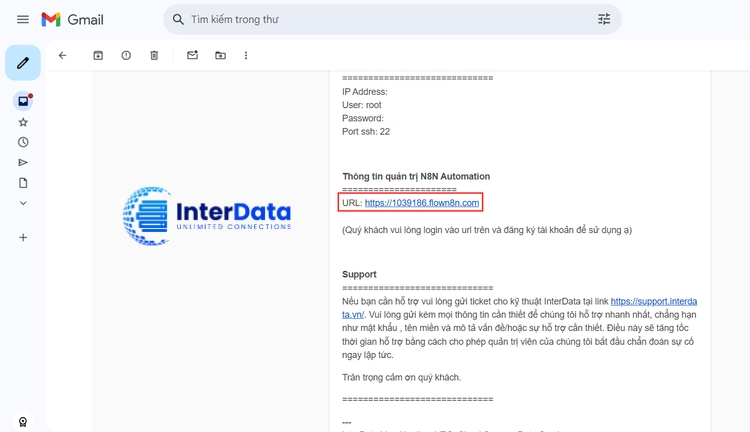Click the InterData logo image
750x432 pixels.
207,216
